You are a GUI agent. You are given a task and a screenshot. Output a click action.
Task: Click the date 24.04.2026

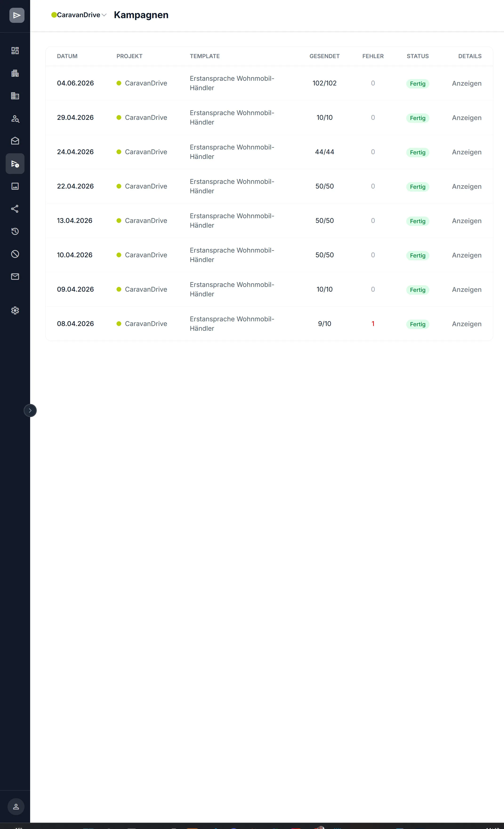75,152
